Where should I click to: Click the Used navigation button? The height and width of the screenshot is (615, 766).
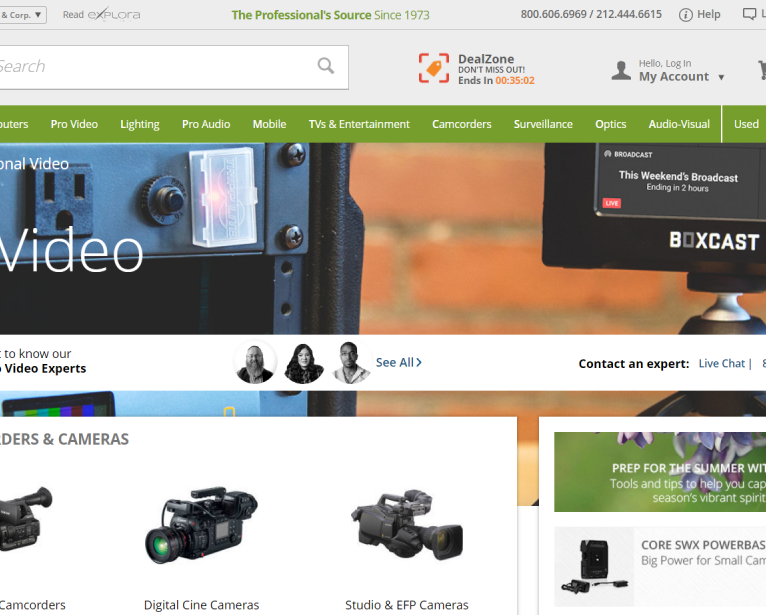[746, 124]
